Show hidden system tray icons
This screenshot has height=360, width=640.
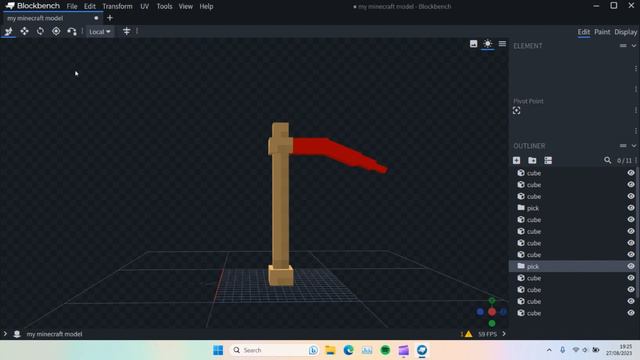pos(549,350)
